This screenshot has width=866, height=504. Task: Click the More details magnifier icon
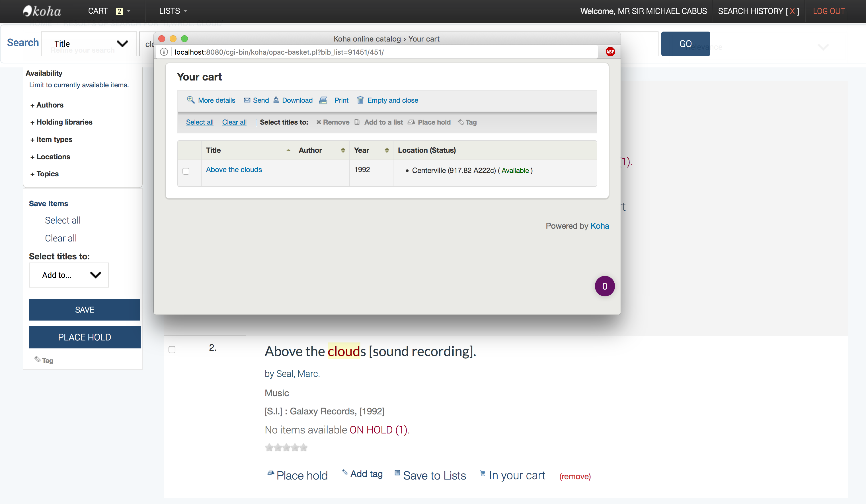tap(191, 100)
